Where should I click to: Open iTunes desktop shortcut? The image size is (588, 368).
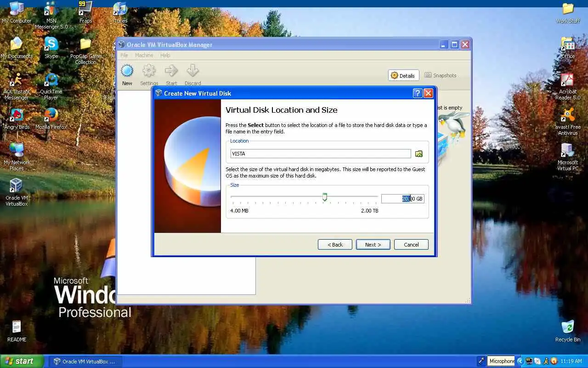[120, 12]
